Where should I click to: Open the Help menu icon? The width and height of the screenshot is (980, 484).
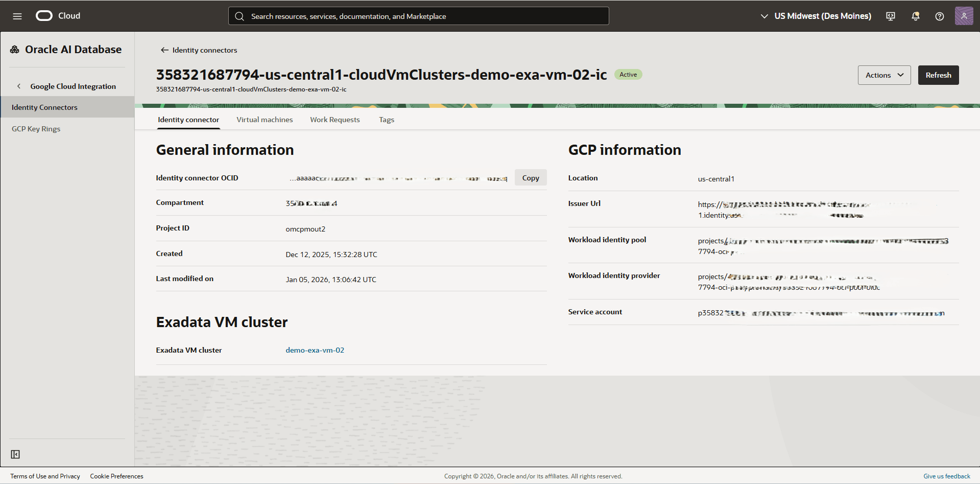pyautogui.click(x=939, y=16)
